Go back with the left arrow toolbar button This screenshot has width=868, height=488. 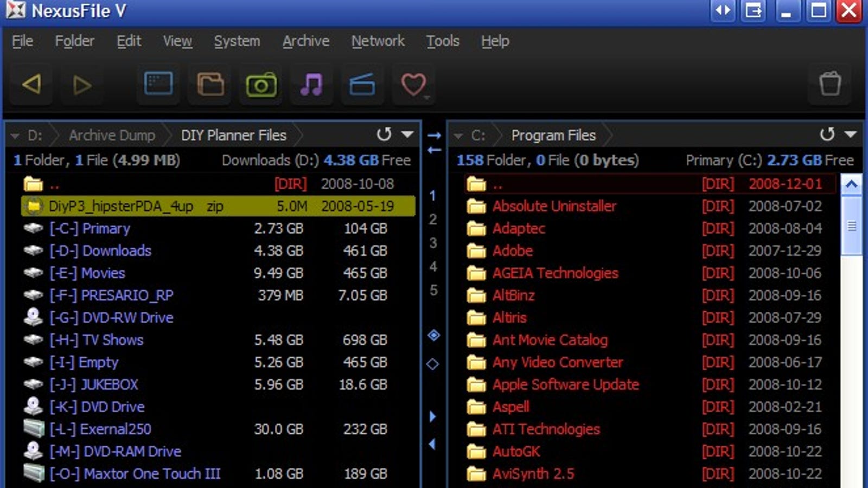tap(31, 84)
